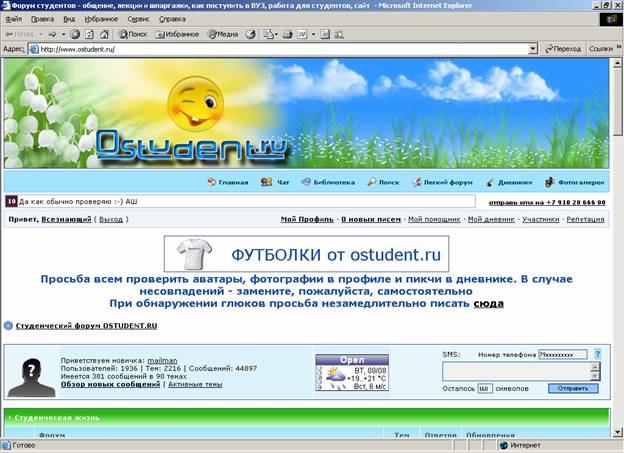624x453 pixels.
Task: Click the page vertical scrollbar up arrow
Action: 617,63
